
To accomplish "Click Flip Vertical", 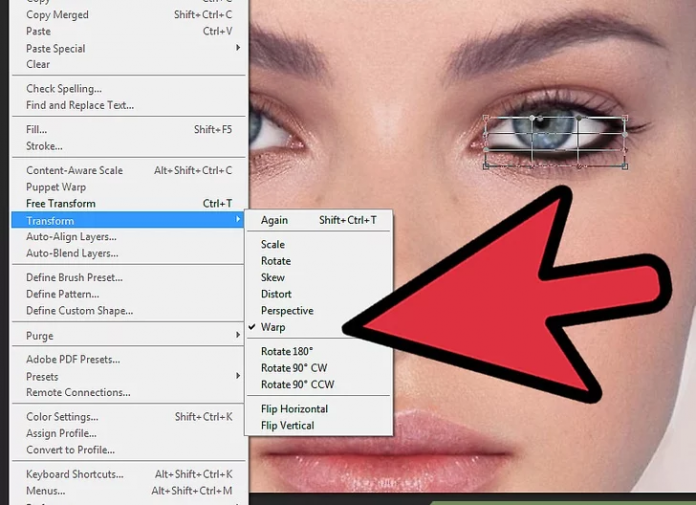I will [x=287, y=426].
